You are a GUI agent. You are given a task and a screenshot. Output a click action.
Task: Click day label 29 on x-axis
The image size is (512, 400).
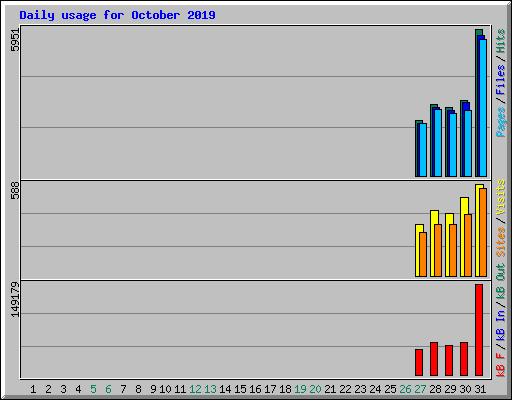[450, 389]
